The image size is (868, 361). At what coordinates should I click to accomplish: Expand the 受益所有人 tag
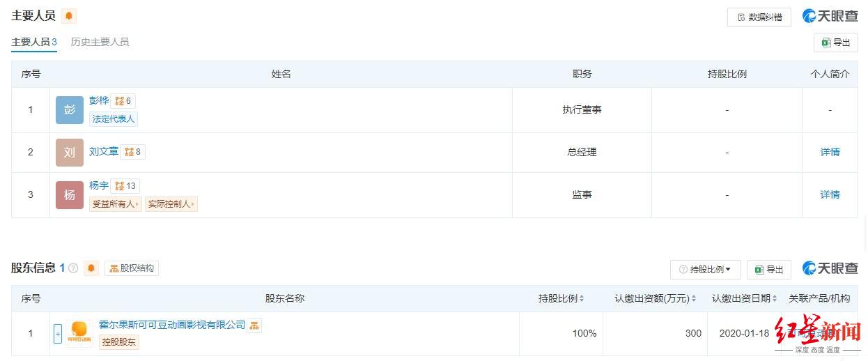(116, 204)
